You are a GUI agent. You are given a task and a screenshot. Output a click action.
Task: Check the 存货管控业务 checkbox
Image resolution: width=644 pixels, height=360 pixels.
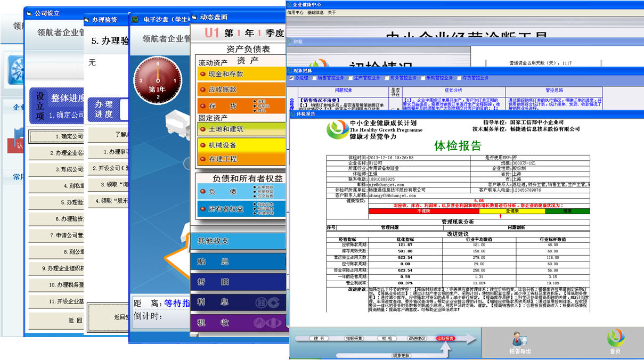coord(459,78)
